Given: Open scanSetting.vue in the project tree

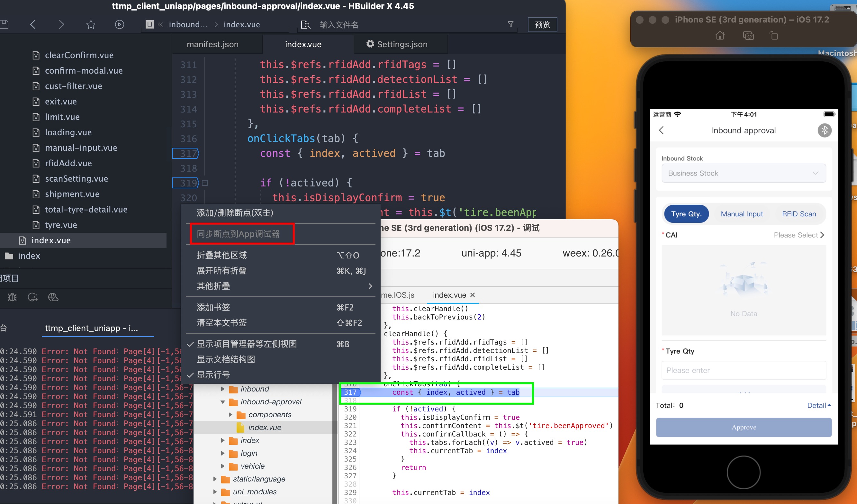Looking at the screenshot, I should tap(77, 178).
